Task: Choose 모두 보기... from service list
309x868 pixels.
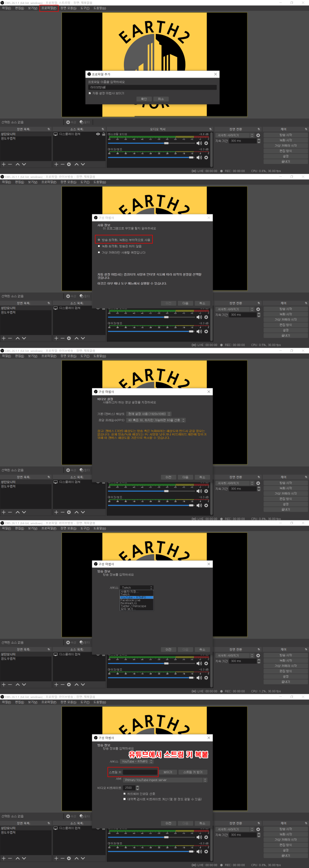Action: point(137,609)
